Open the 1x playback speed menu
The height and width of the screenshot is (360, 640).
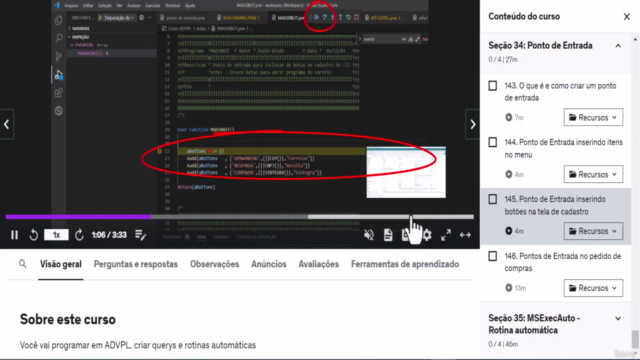pos(56,235)
